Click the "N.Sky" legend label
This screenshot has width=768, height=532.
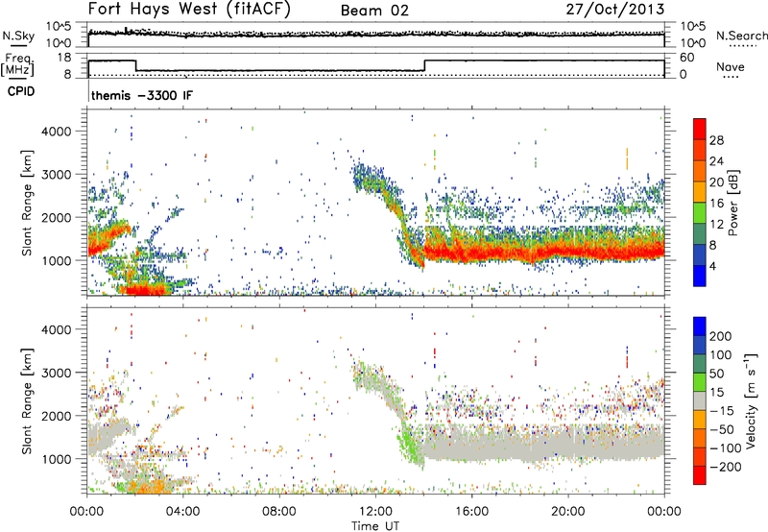[x=18, y=36]
